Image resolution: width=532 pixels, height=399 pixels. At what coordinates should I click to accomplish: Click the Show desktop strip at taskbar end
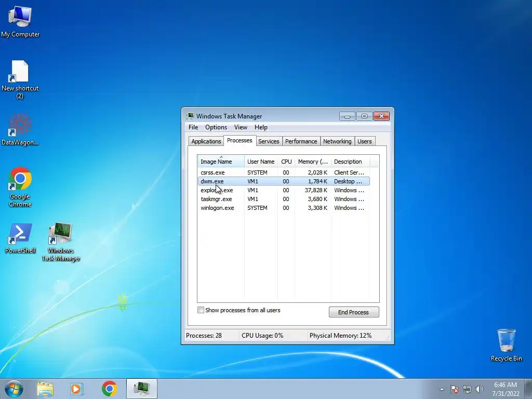point(528,389)
